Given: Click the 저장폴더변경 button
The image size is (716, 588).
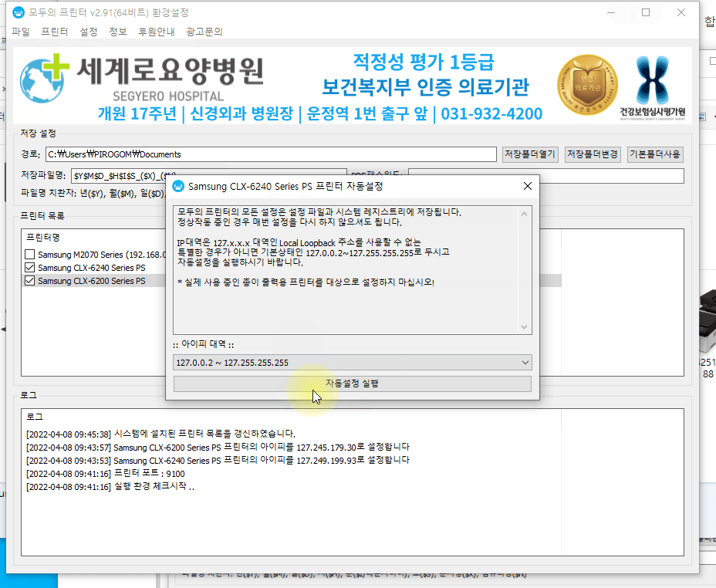Looking at the screenshot, I should 593,154.
